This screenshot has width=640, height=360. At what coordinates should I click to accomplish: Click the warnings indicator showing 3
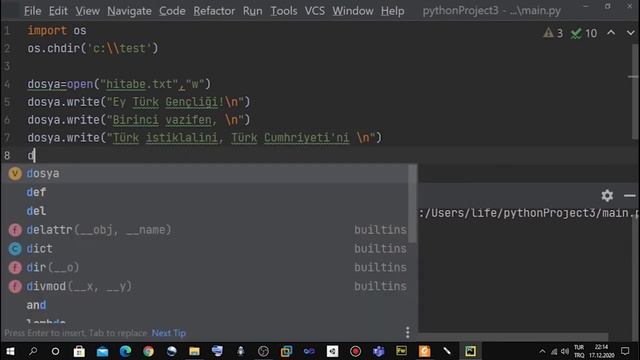pyautogui.click(x=553, y=33)
